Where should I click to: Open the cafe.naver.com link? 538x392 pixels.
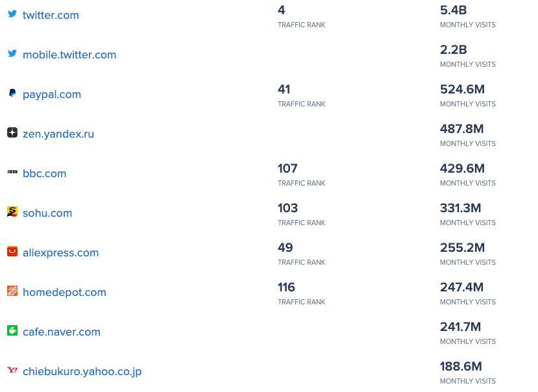[x=62, y=332]
